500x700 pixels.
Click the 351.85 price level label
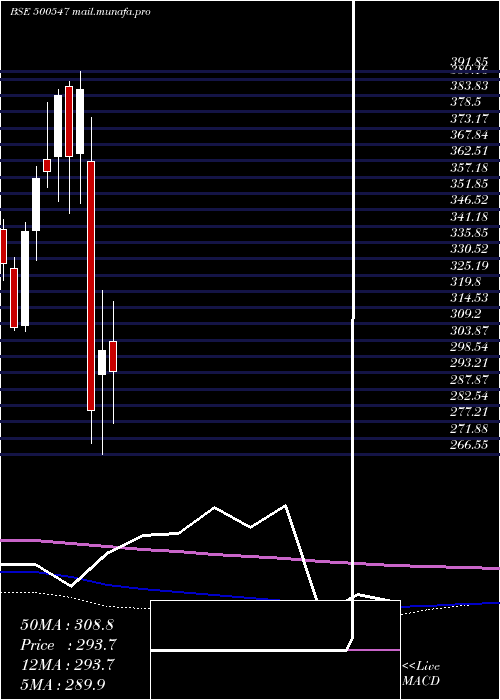(x=469, y=183)
